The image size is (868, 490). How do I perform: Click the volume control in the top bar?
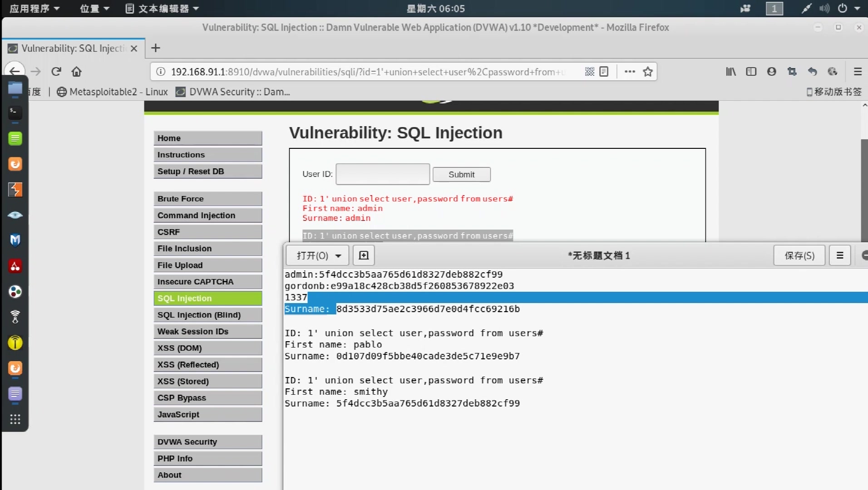825,8
